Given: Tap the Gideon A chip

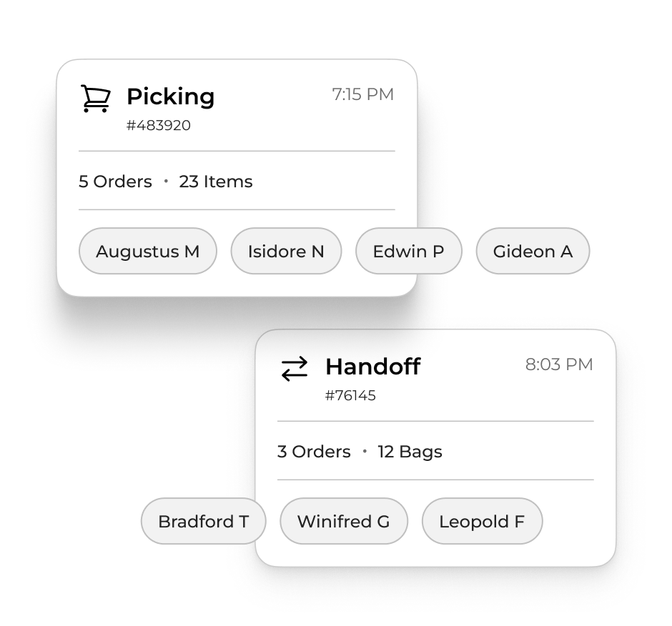Looking at the screenshot, I should (533, 252).
